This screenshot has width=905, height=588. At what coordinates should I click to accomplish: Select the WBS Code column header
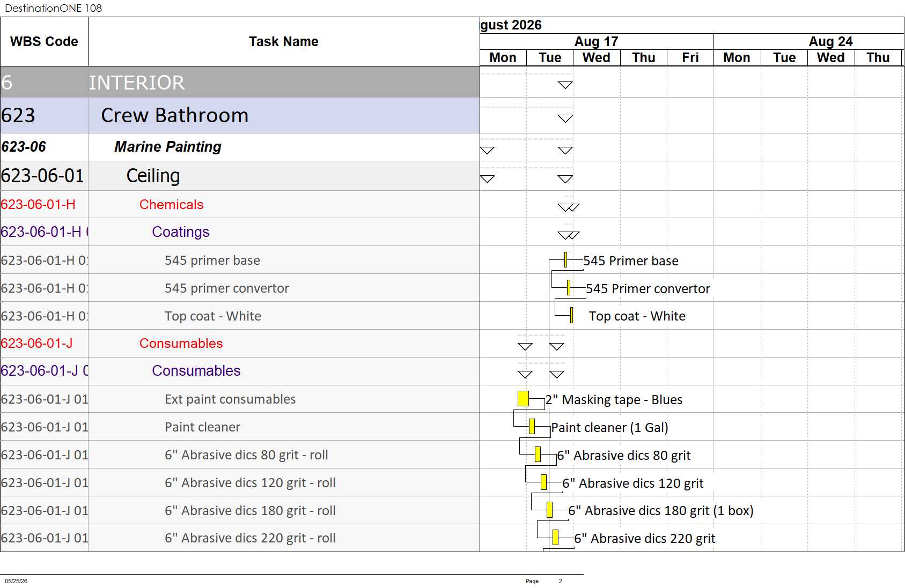point(44,41)
